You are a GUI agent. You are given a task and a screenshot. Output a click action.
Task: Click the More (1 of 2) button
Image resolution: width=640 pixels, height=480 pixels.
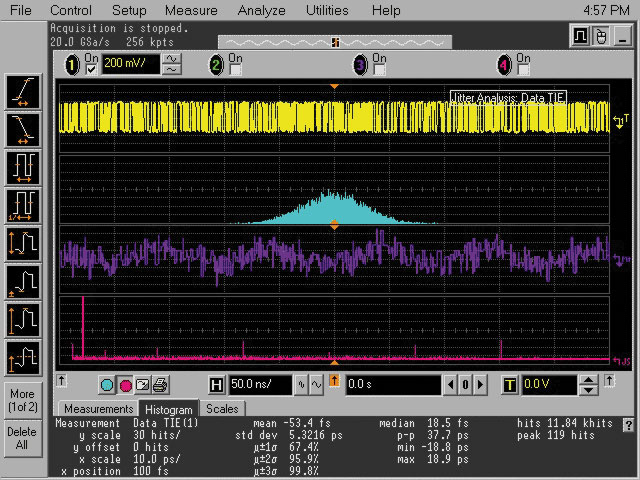click(23, 400)
